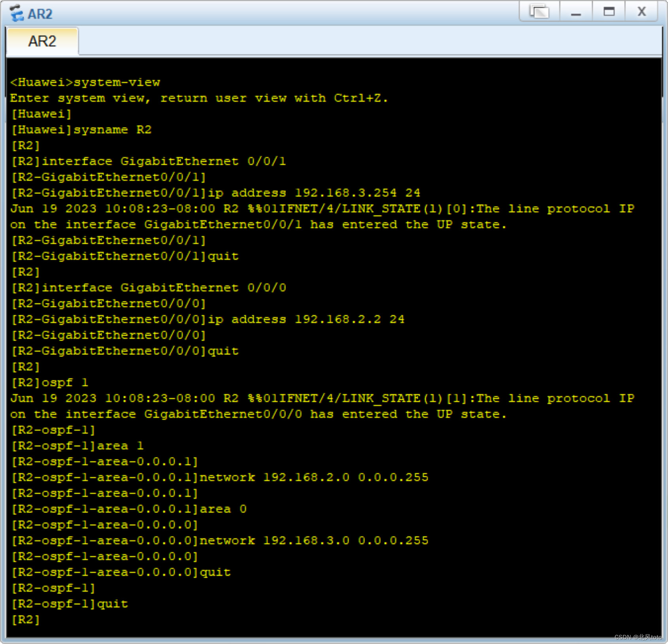Viewport: 668px width, 644px height.
Task: Click the '[R2]ospf 1' command line
Action: click(50, 382)
